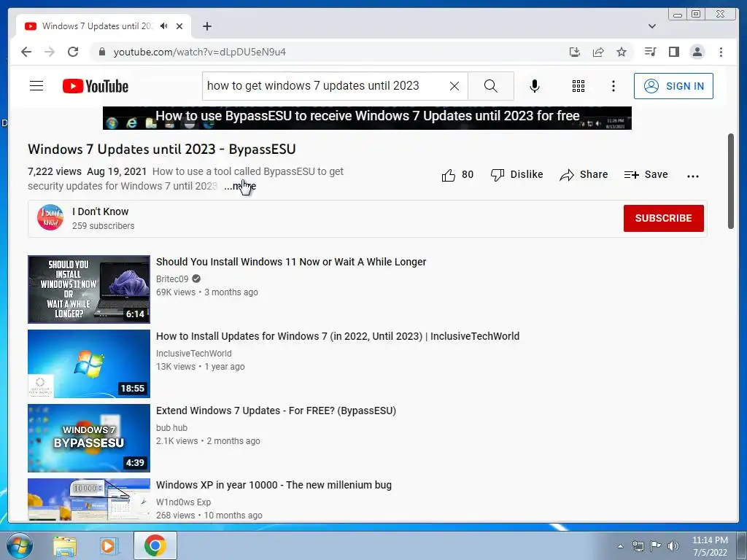Click the Chrome taskbar button

tap(155, 545)
